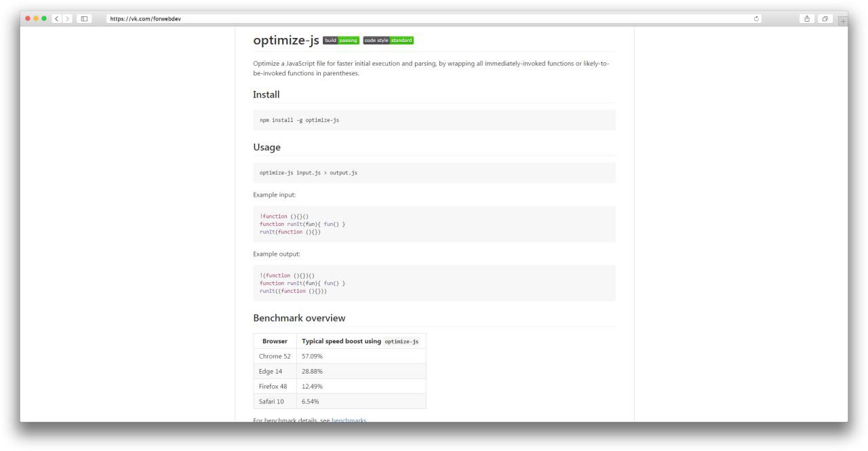Toggle the Safari sidebar button
The width and height of the screenshot is (868, 451).
(84, 18)
